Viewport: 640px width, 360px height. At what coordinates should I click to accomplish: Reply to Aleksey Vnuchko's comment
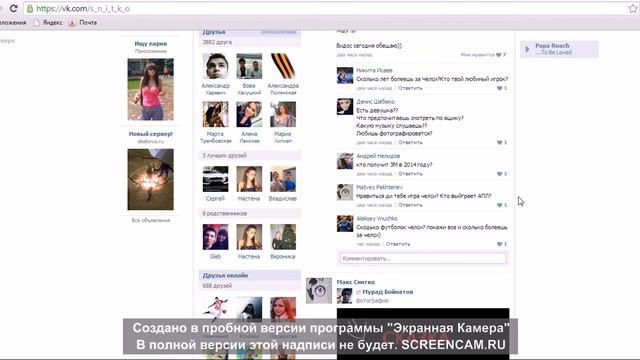click(398, 244)
